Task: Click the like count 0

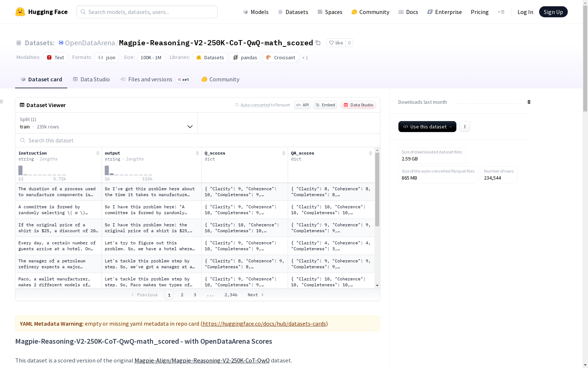Action: point(349,43)
